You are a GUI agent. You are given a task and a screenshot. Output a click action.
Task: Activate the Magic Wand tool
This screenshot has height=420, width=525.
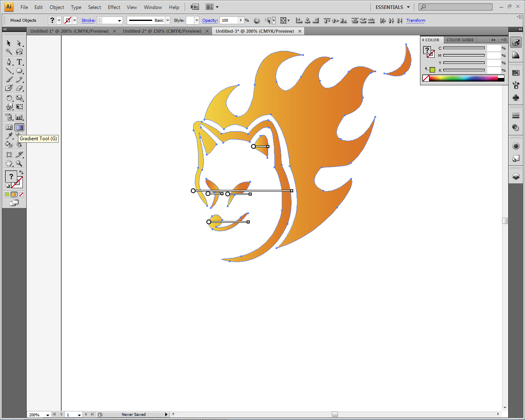pos(9,52)
